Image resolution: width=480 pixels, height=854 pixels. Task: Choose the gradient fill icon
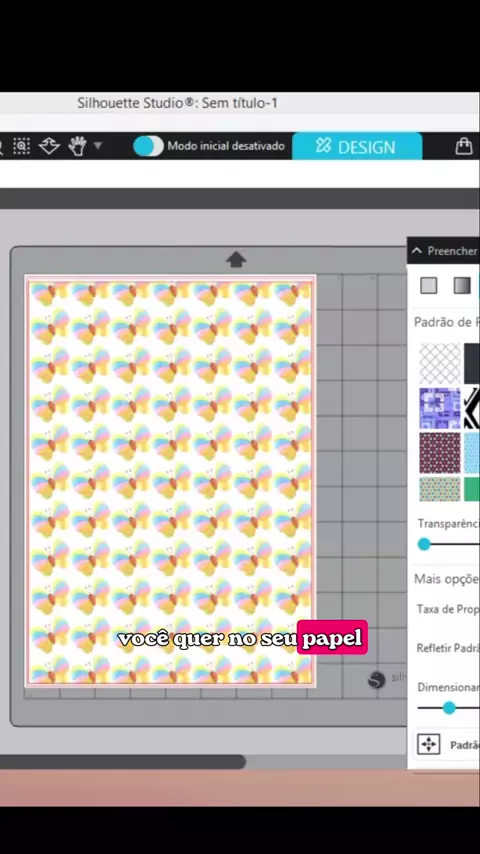click(x=462, y=285)
